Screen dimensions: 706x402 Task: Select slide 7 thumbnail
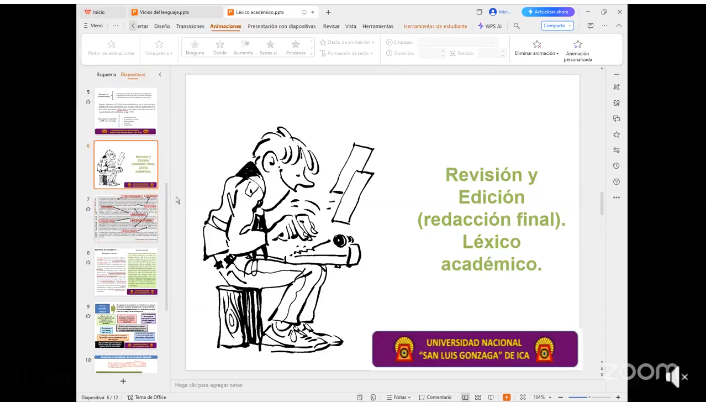point(126,214)
